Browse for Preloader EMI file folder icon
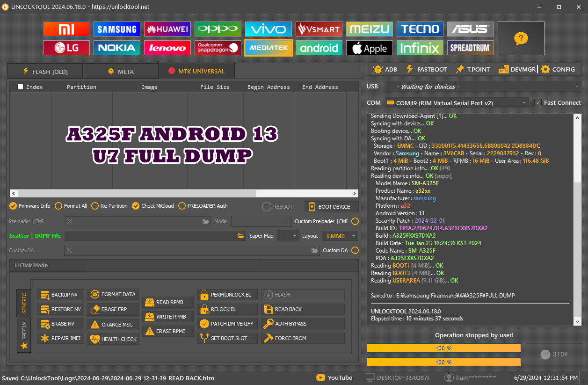 [206, 221]
